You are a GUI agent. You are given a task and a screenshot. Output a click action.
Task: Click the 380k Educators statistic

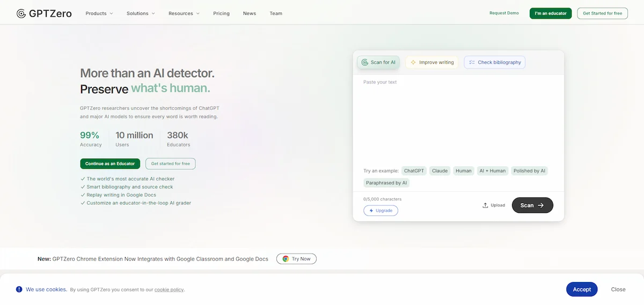click(x=178, y=139)
